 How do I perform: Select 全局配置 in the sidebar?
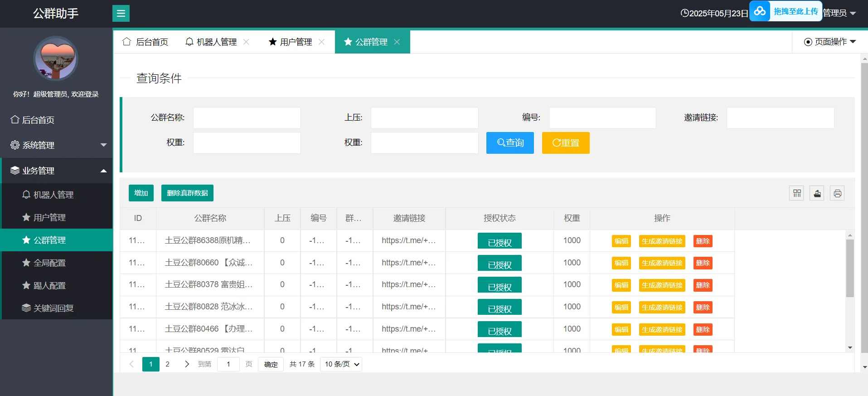point(49,263)
